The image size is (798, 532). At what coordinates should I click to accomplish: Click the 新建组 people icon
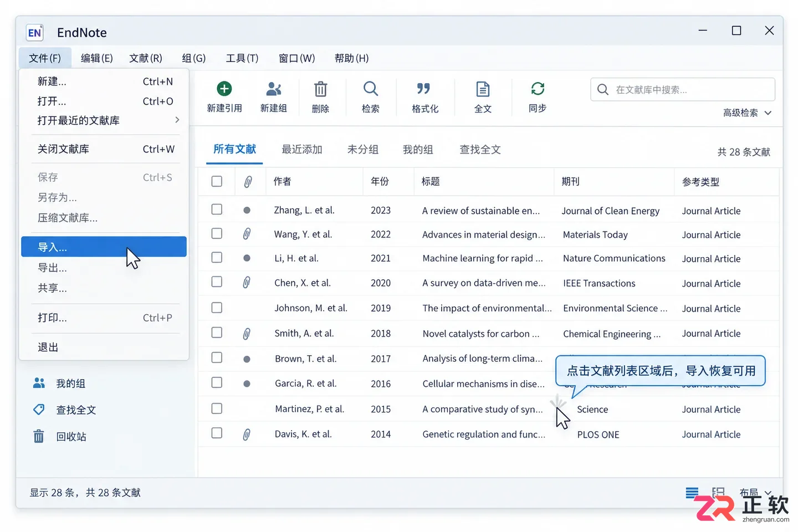pos(274,89)
